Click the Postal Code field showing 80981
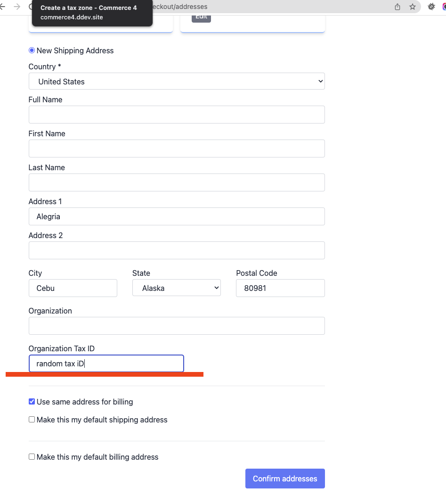The height and width of the screenshot is (504, 446). coord(280,288)
